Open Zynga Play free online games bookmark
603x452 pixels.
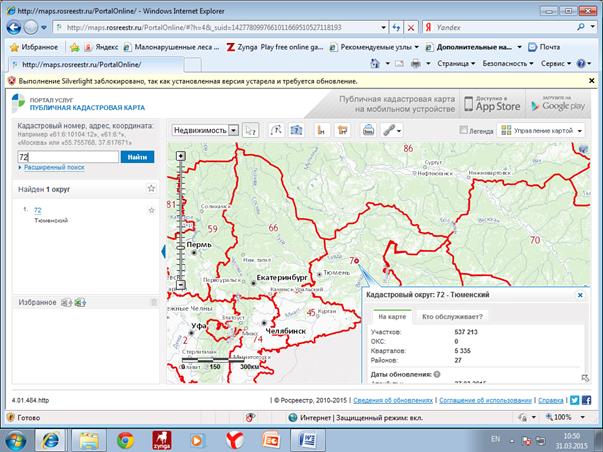coord(275,47)
